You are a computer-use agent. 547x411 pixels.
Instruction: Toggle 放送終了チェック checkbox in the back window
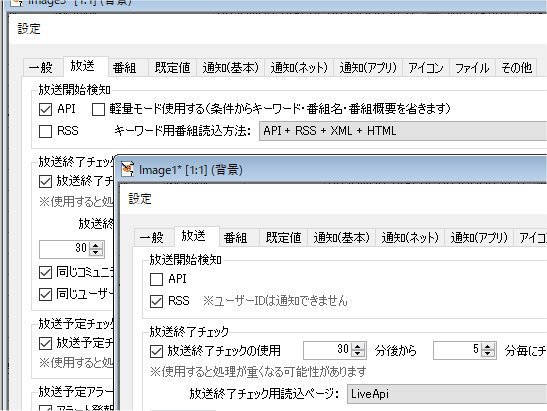[45, 181]
